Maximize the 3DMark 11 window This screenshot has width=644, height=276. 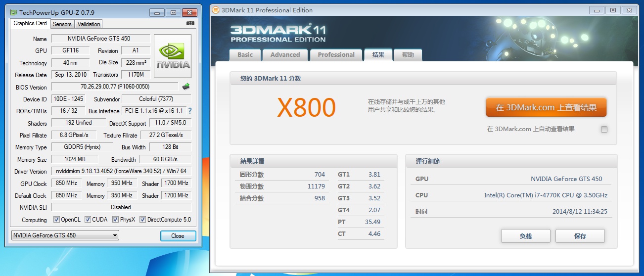click(x=613, y=10)
